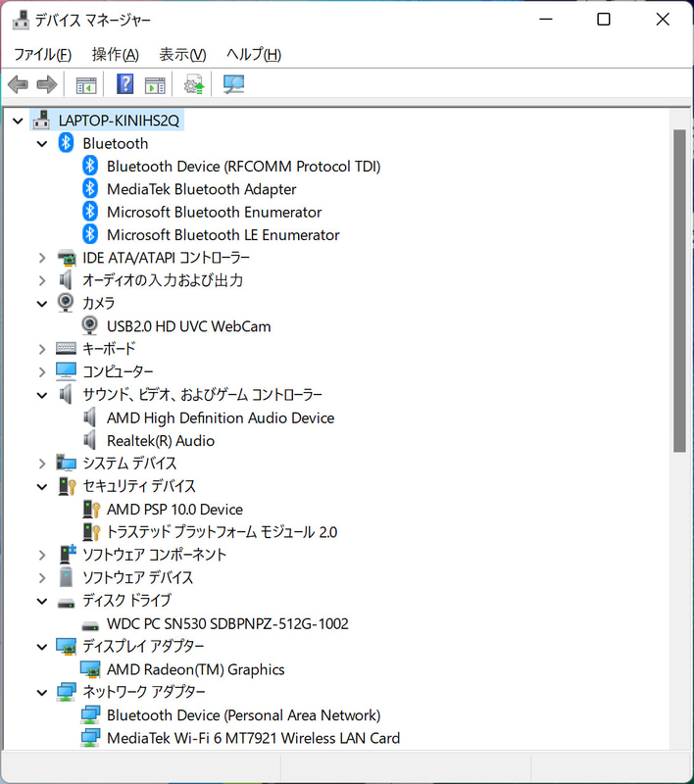Viewport: 694px width, 784px height.
Task: Select トラステッド プラットフォーム モジュール 2.0
Action: tap(222, 532)
